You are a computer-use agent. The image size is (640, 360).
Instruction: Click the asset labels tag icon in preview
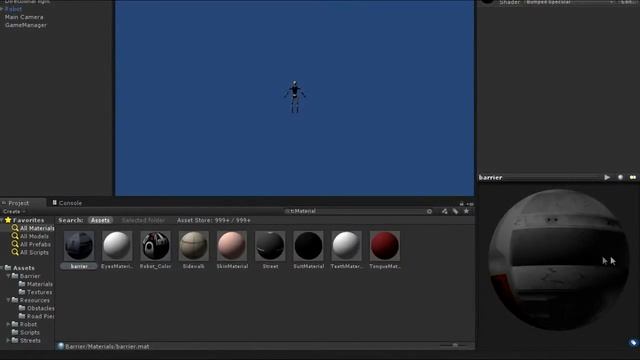coord(633,342)
